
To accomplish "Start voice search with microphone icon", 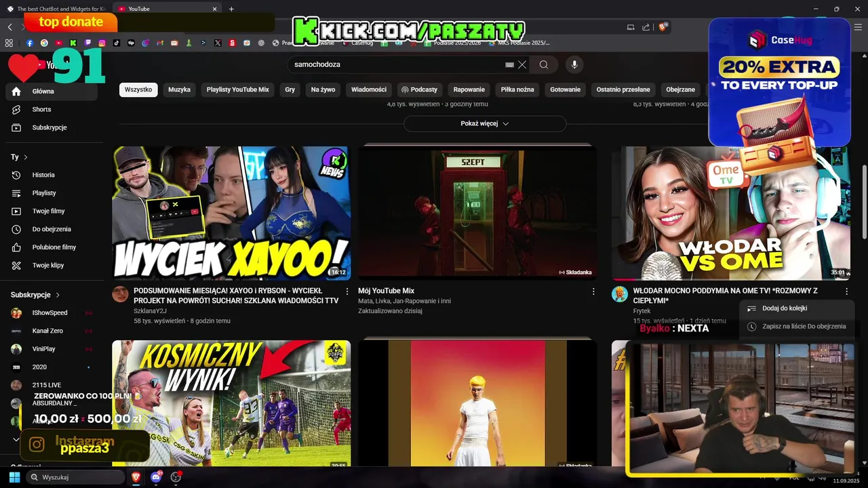I will point(574,64).
